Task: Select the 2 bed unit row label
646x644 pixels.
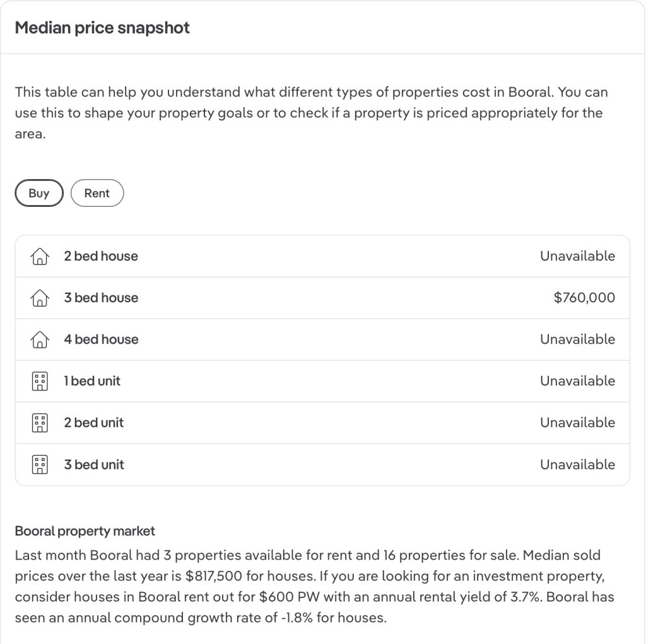Action: 93,423
